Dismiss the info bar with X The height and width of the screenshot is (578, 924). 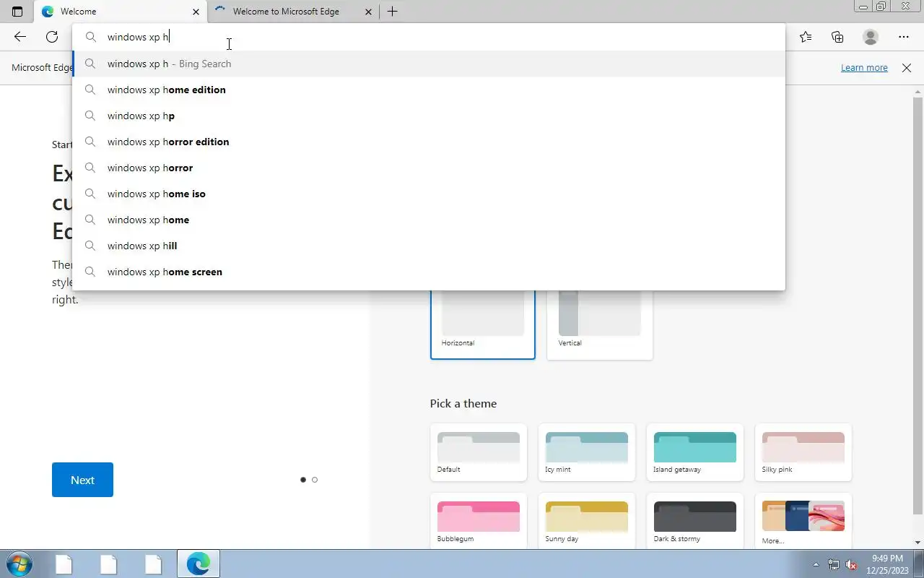coord(907,67)
